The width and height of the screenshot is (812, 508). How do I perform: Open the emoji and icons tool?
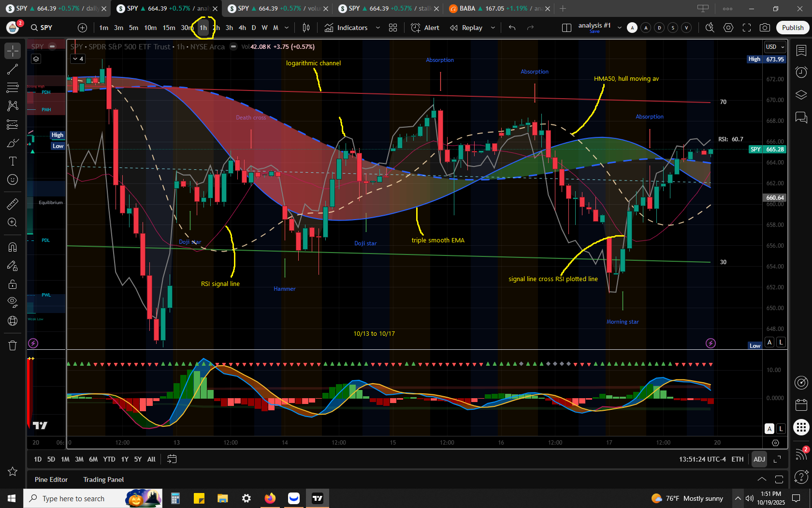tap(13, 179)
